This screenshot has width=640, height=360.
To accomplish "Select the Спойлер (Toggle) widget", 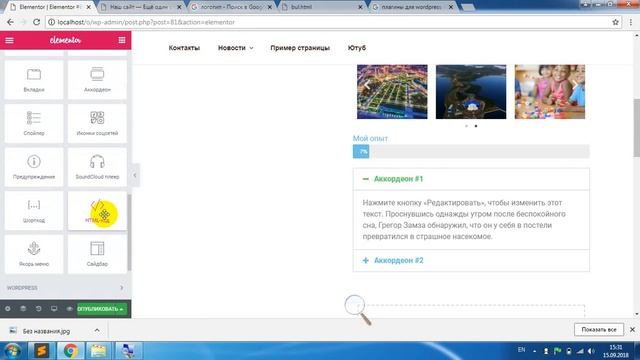I will click(x=34, y=123).
